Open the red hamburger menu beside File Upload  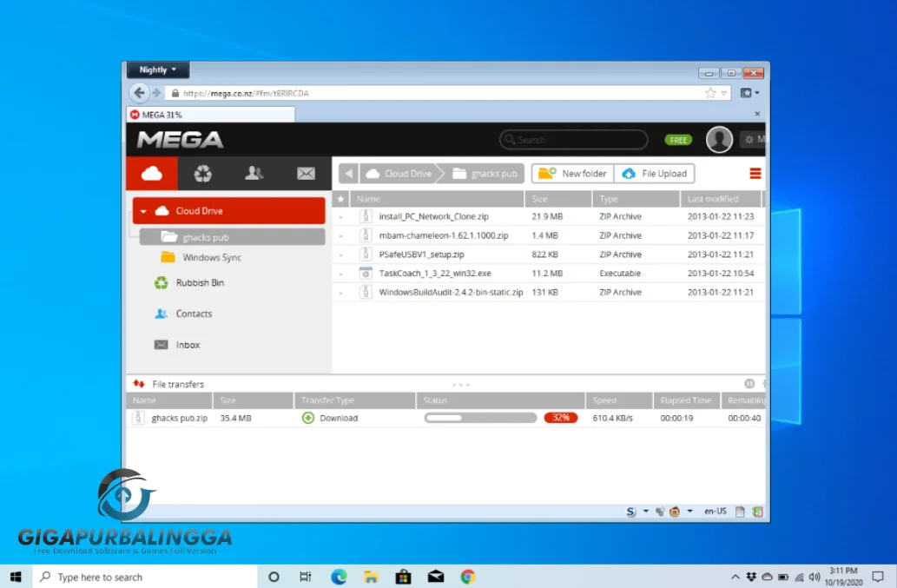(x=754, y=173)
